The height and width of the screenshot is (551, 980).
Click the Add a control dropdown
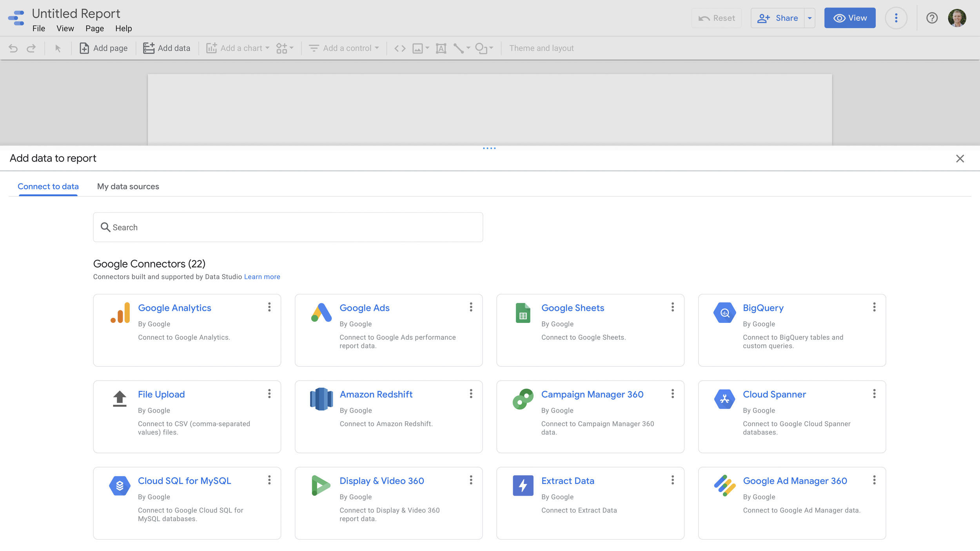pos(344,48)
